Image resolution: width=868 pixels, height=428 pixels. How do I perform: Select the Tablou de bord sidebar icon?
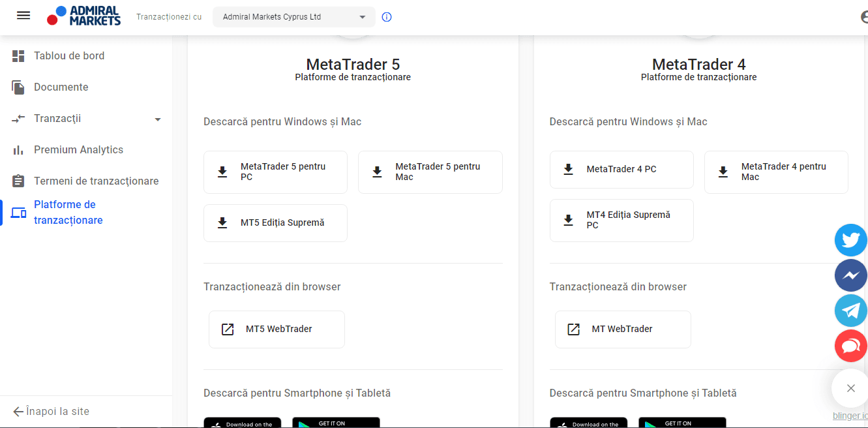pyautogui.click(x=18, y=55)
